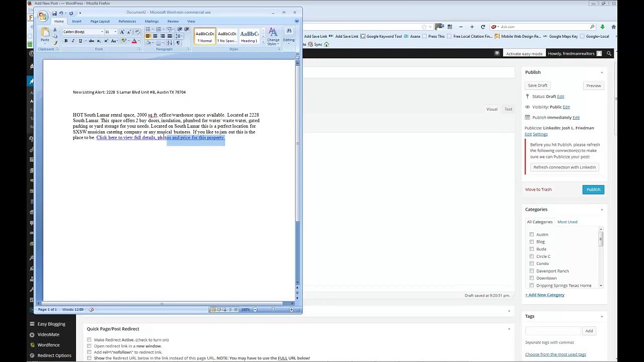Click the 'Add New Category' link
Screen dimensions: 644x362
[x=545, y=295]
